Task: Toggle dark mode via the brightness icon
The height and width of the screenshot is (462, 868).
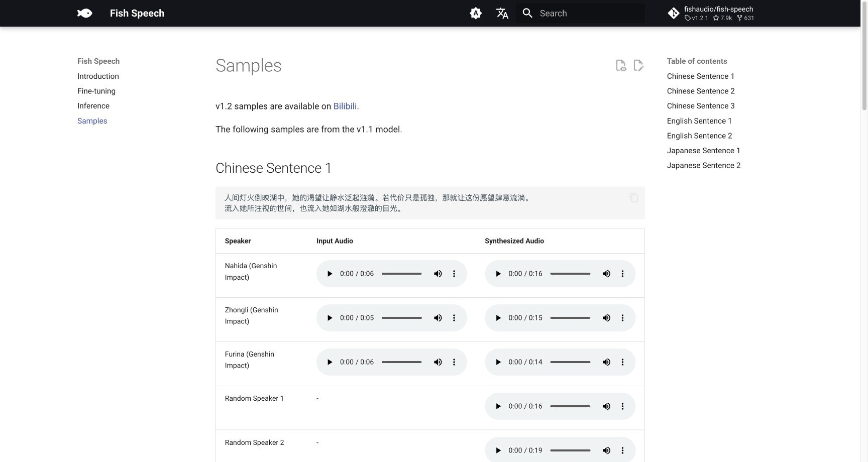Action: tap(475, 13)
